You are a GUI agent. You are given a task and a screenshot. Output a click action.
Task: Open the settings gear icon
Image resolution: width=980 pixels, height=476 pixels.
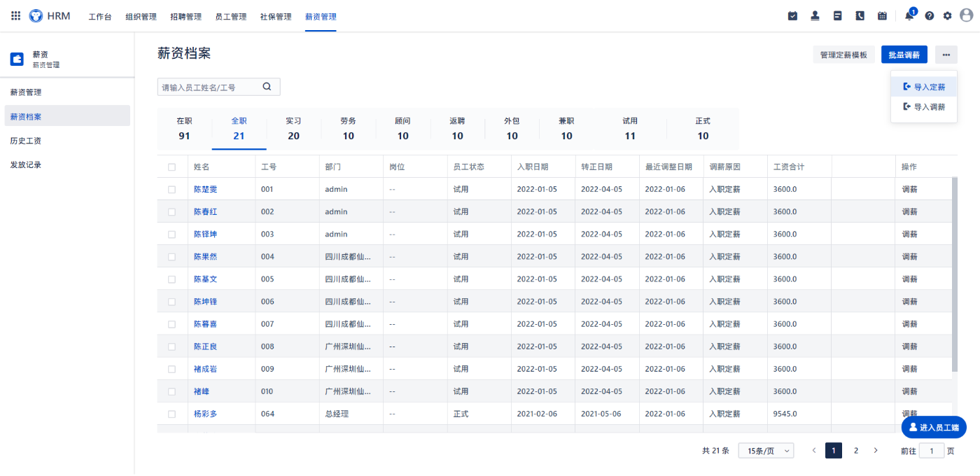coord(948,15)
